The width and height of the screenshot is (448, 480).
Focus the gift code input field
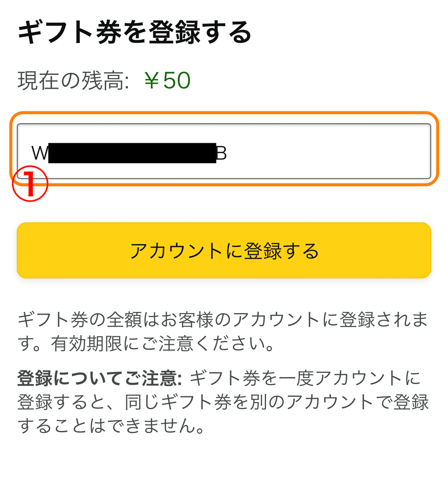tap(224, 151)
